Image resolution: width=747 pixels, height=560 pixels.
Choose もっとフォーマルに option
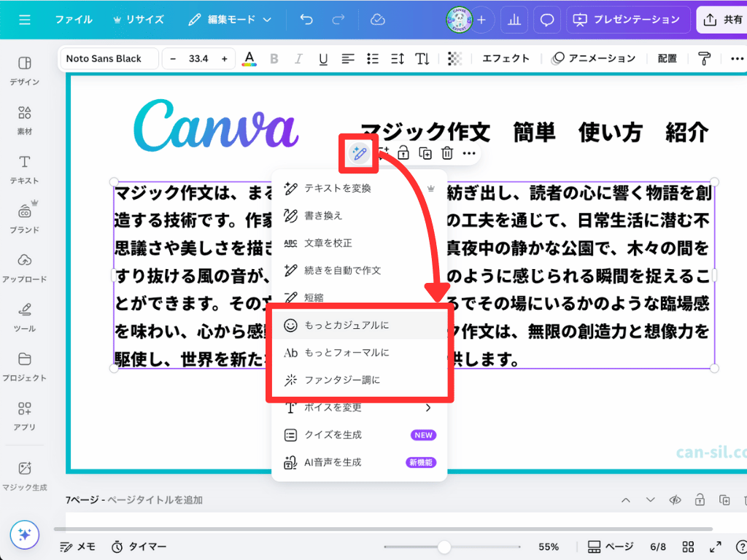359,353
